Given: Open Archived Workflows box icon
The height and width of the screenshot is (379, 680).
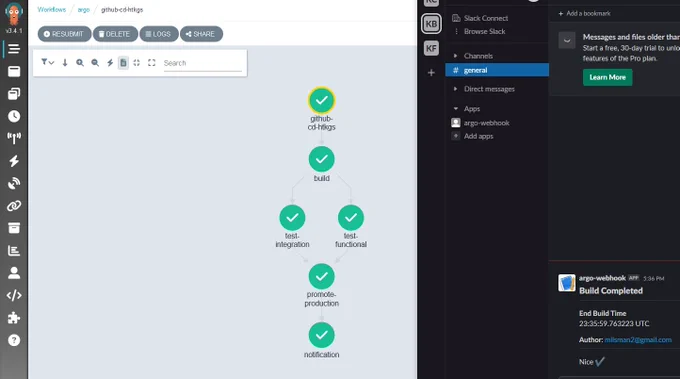Looking at the screenshot, I should pyautogui.click(x=14, y=228).
